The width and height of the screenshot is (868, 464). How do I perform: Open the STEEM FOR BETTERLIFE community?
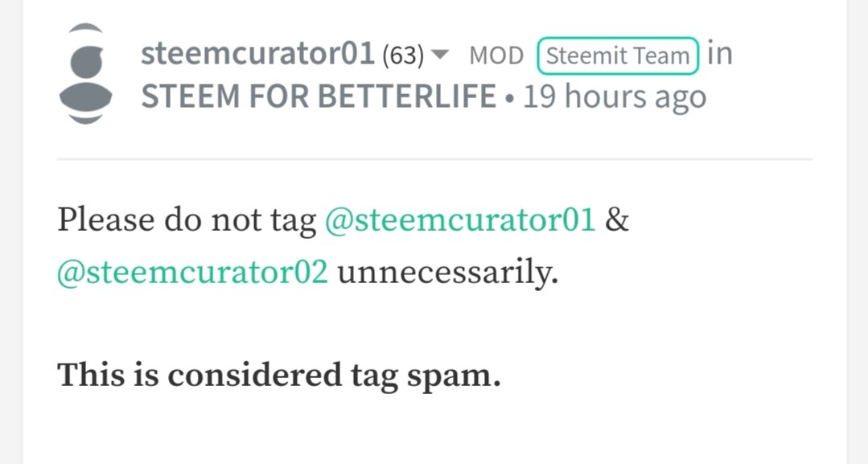pos(319,96)
